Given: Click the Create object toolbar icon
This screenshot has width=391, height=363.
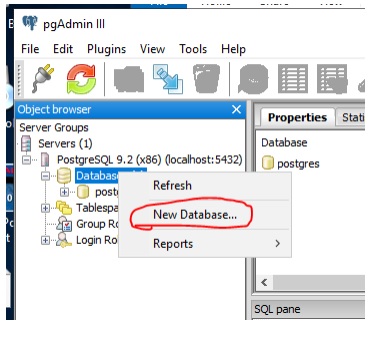Looking at the screenshot, I should pos(168,79).
